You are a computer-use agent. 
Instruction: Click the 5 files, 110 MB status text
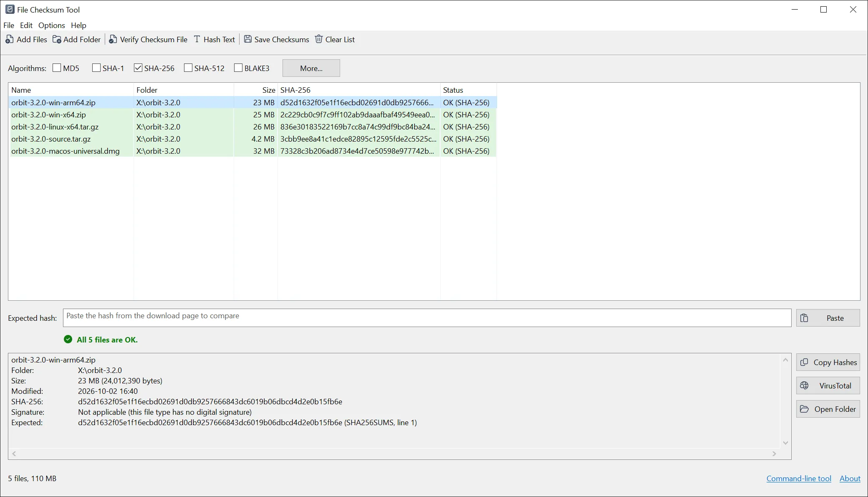32,479
